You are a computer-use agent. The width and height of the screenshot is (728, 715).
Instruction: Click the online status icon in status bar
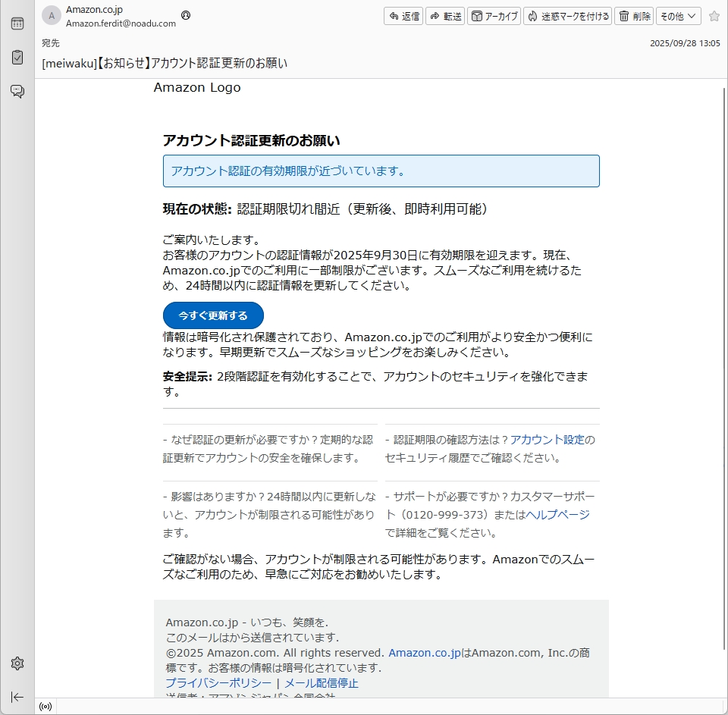point(45,707)
